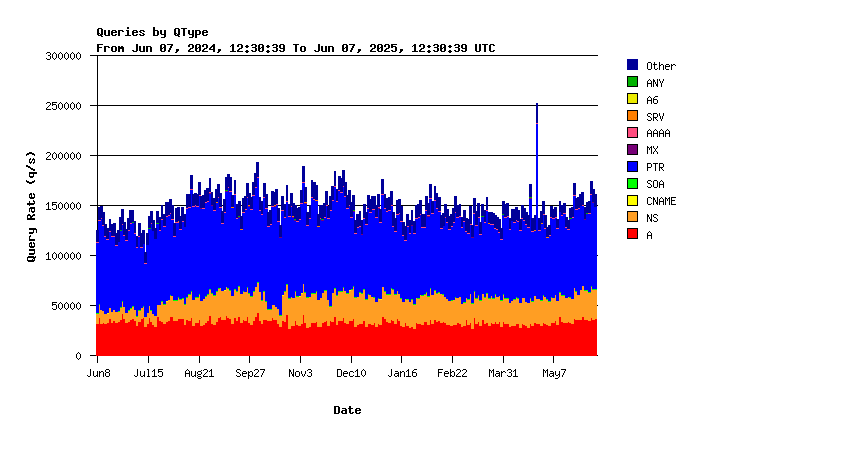Click the 'Jul15' date label

pos(149,374)
